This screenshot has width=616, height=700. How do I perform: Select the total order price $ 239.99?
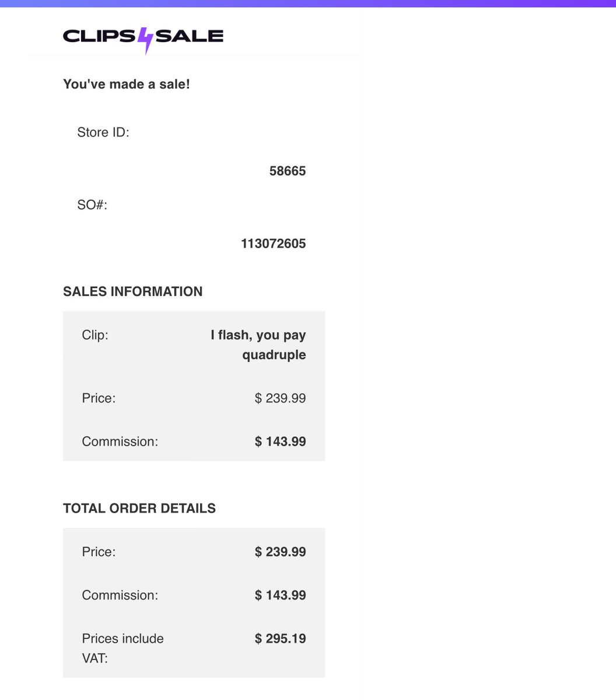(281, 552)
